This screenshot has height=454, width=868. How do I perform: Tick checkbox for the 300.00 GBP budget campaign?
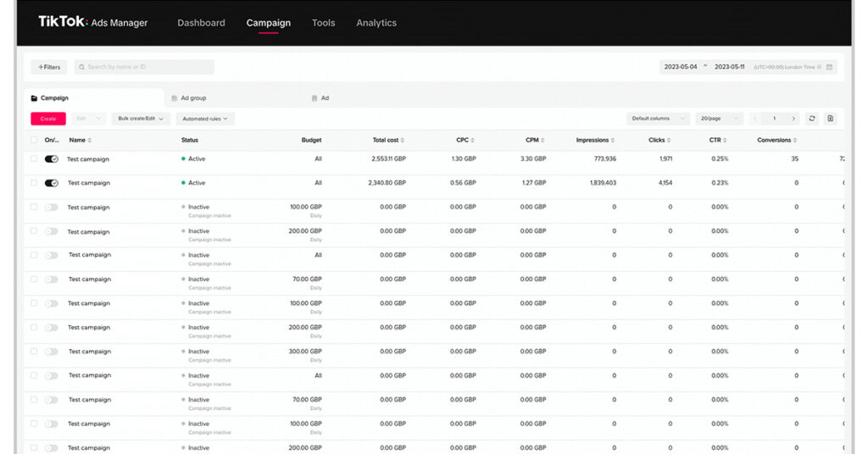34,352
